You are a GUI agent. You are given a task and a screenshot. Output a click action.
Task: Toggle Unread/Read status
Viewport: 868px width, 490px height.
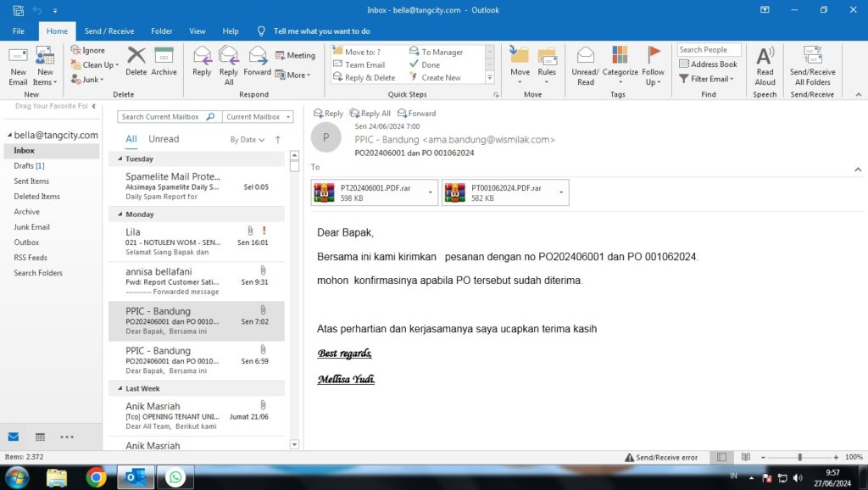click(585, 66)
